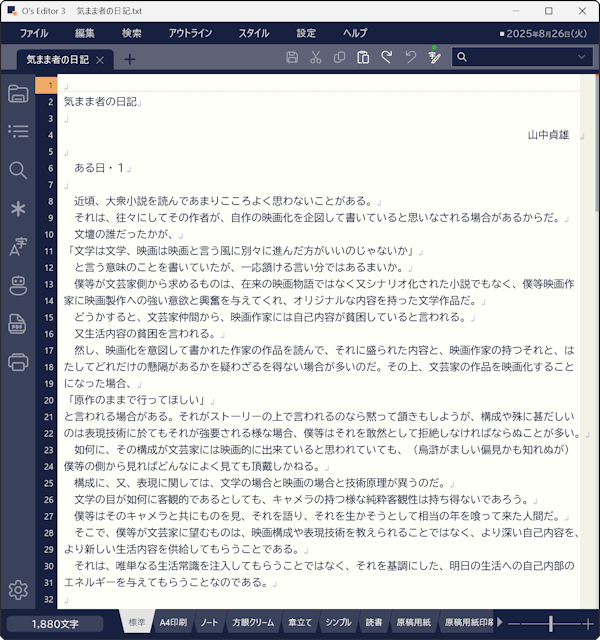Viewport: 600px width, 640px height.
Task: Click the printer icon in sidebar
Action: 17,361
